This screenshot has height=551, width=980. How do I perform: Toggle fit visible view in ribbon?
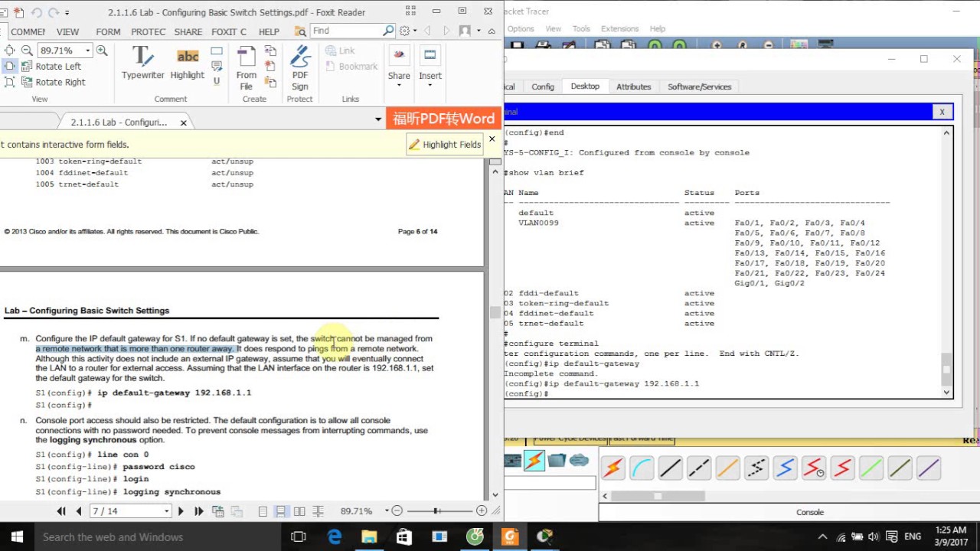pyautogui.click(x=10, y=82)
